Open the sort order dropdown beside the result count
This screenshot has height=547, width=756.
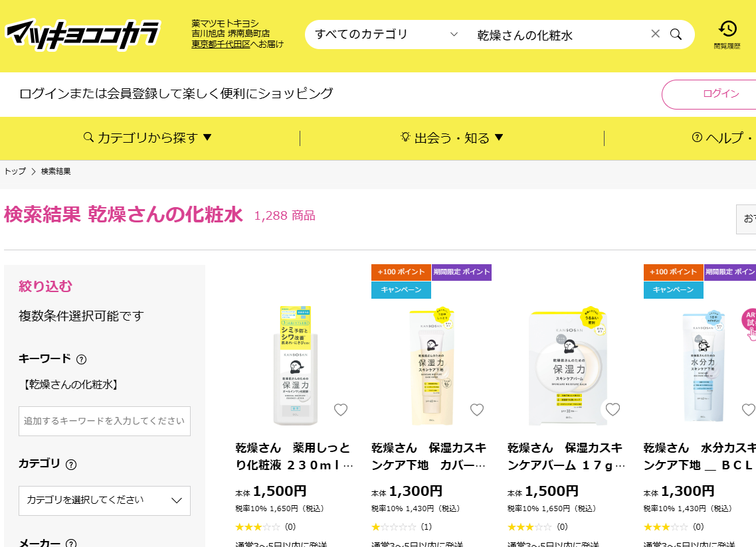746,219
